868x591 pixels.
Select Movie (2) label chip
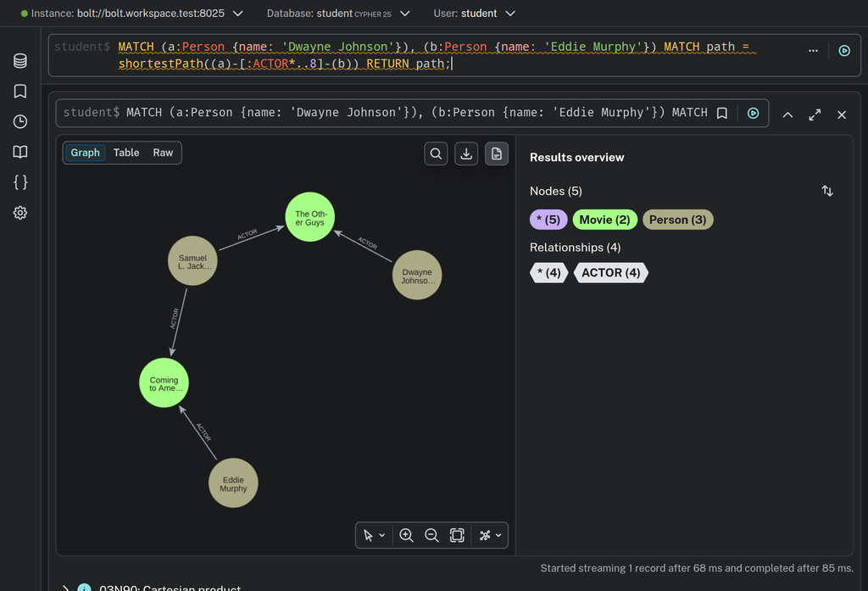tap(604, 220)
